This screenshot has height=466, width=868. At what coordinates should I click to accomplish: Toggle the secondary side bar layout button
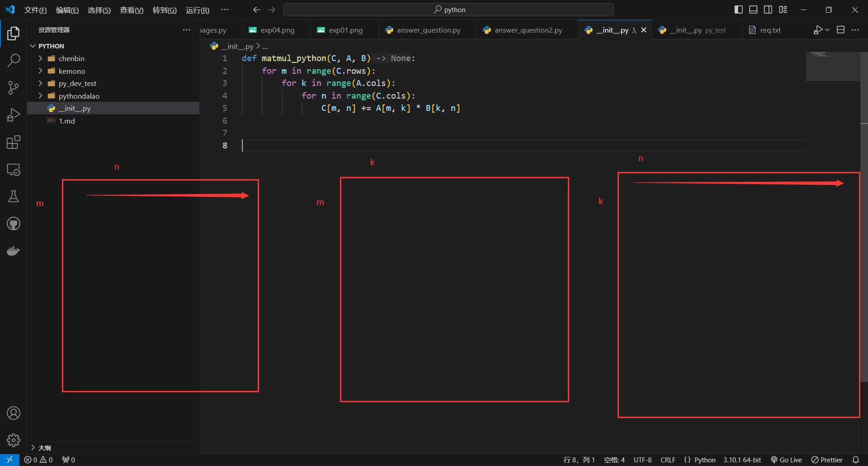tap(768, 10)
